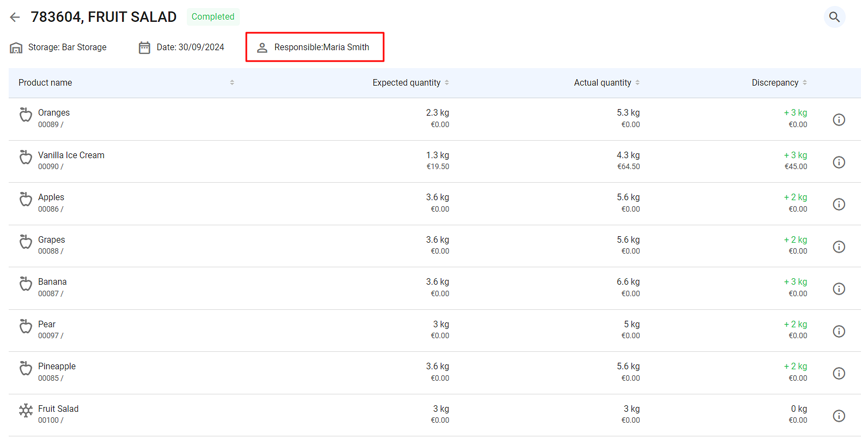
Task: Open info icon for Oranges row
Action: (x=839, y=119)
